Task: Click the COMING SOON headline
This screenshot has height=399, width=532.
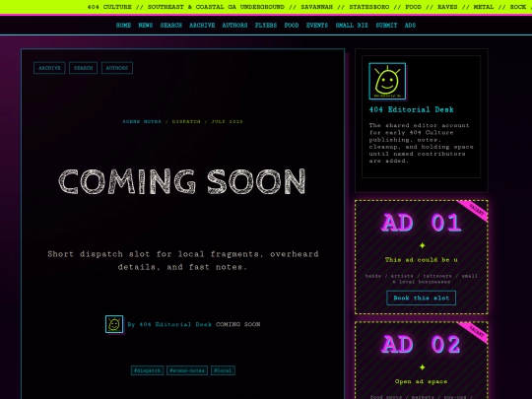Action: 182,181
